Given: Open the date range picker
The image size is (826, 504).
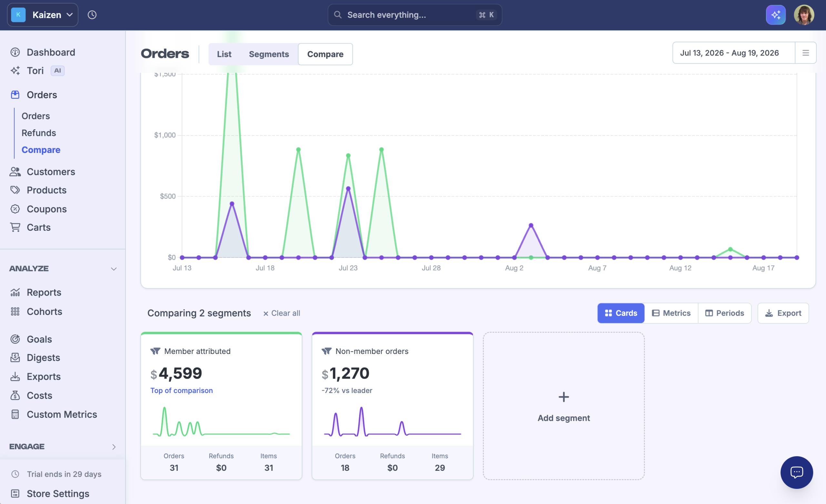Looking at the screenshot, I should tap(734, 53).
